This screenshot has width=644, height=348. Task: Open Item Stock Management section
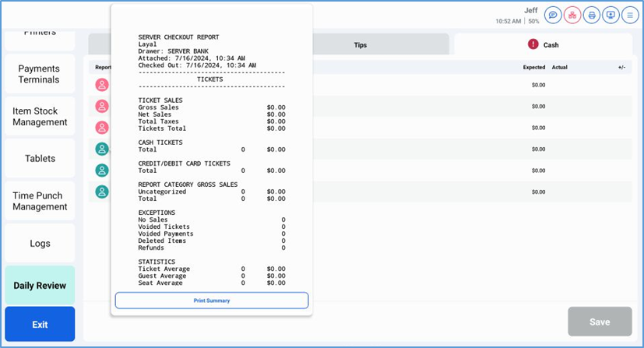[x=40, y=117]
